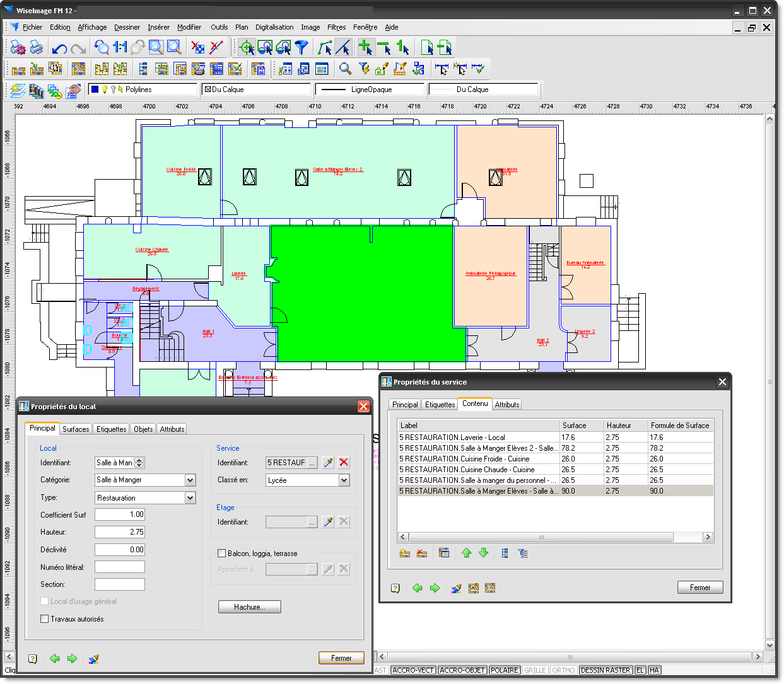Enable the Travaux autorisés checkbox
The image size is (784, 684).
[x=45, y=619]
